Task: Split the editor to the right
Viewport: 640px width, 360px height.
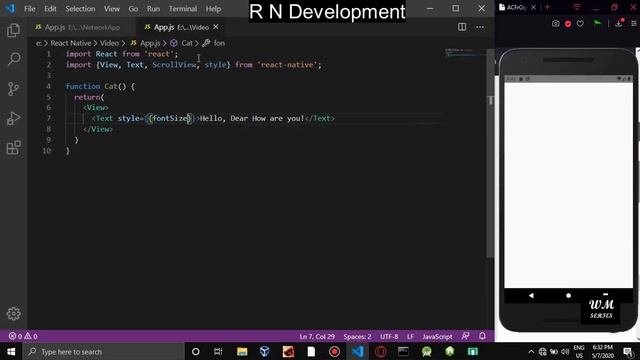Action: 462,27
